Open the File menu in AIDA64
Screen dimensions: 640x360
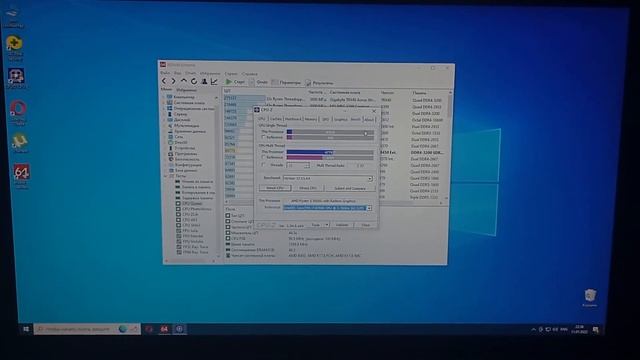(165, 73)
